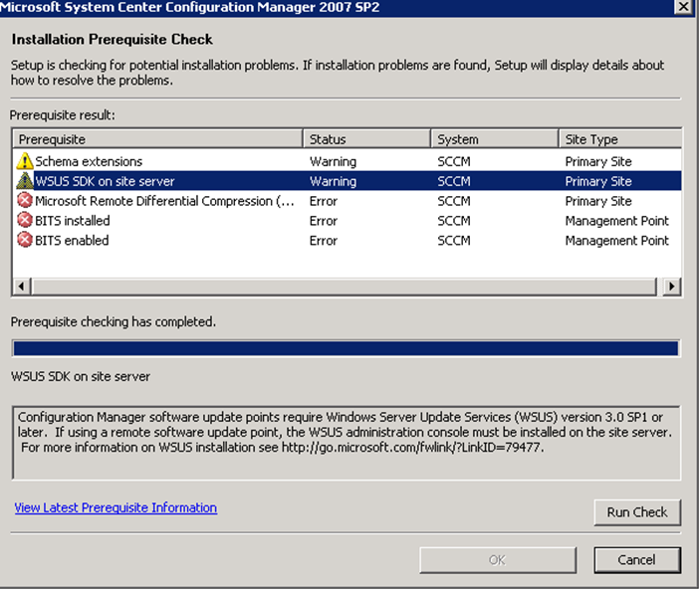The image size is (700, 590).
Task: Sort by the Site Type column header
Action: 620,139
